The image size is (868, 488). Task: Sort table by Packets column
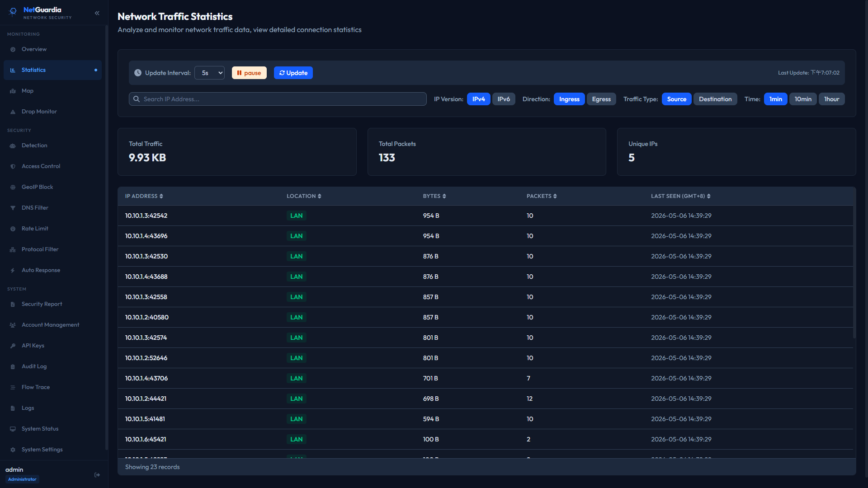542,196
